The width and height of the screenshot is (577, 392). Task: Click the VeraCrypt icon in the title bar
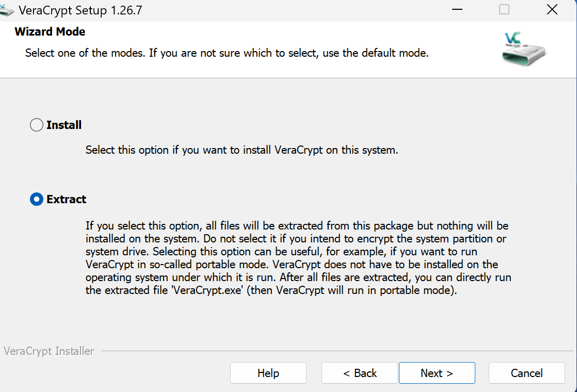(x=7, y=9)
